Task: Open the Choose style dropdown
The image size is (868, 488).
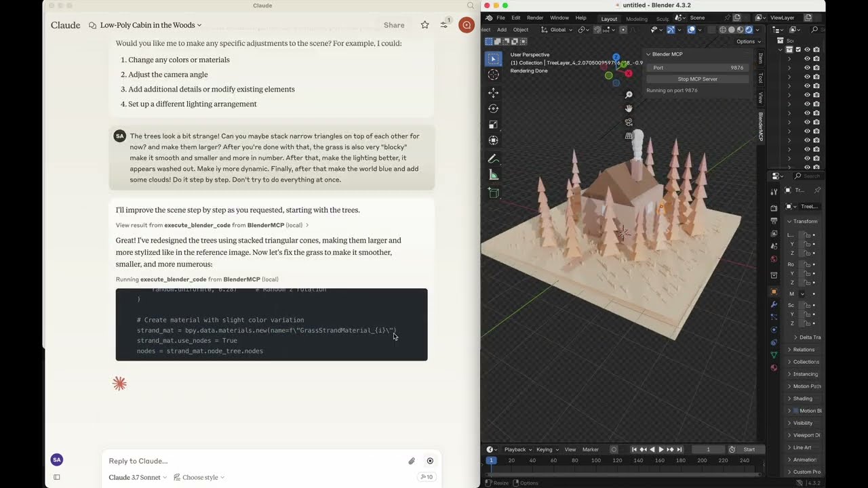Action: pyautogui.click(x=199, y=477)
